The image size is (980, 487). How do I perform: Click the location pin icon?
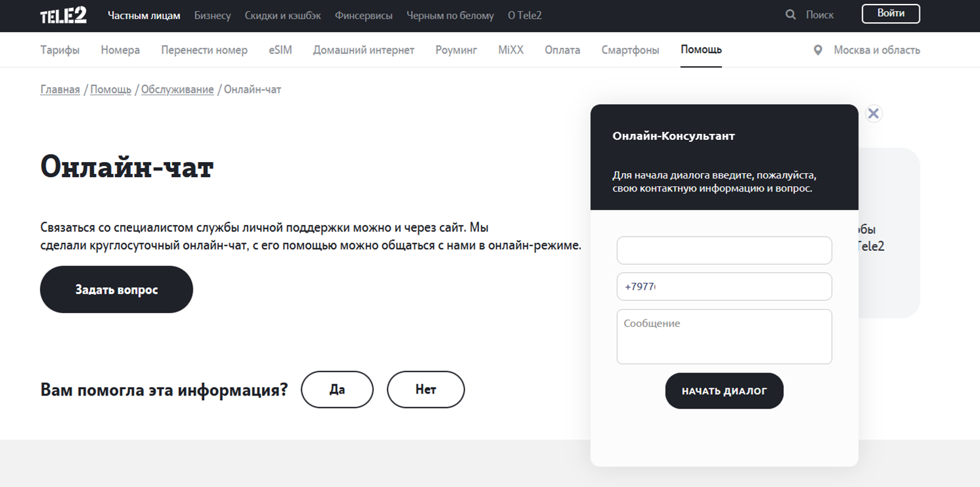pyautogui.click(x=818, y=50)
